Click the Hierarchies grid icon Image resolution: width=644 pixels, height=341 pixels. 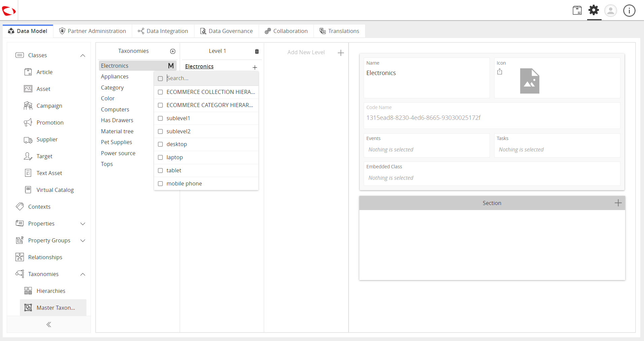pos(28,291)
